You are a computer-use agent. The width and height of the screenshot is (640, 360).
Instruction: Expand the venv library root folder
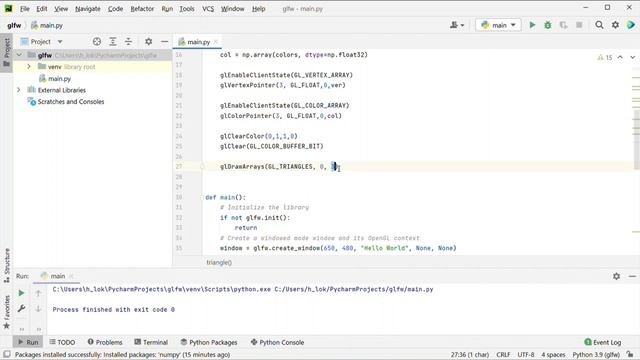(x=29, y=67)
